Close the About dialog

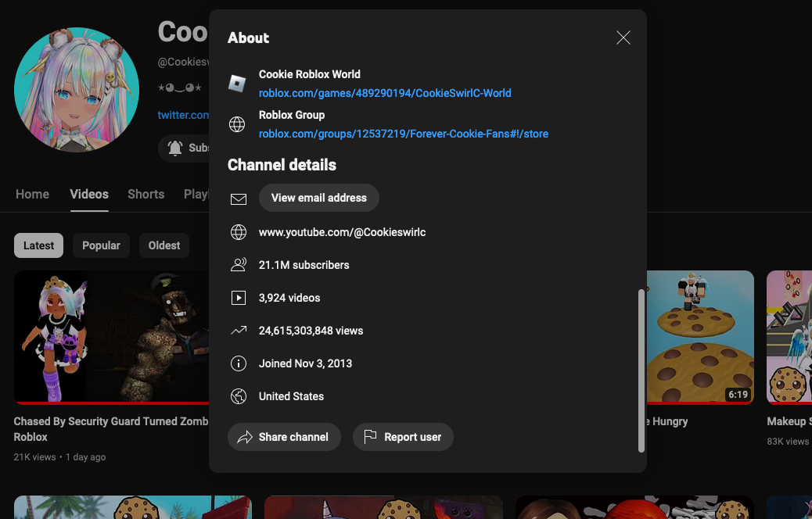[x=623, y=38]
